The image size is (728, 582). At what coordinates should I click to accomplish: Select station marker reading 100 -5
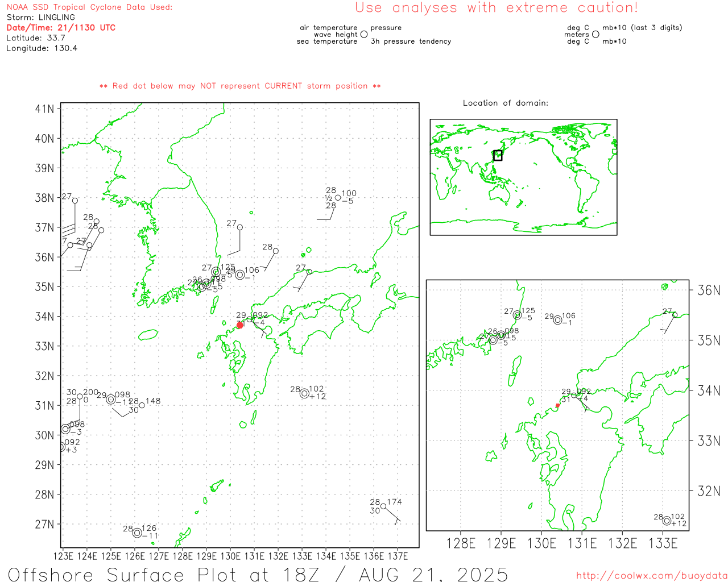[338, 198]
